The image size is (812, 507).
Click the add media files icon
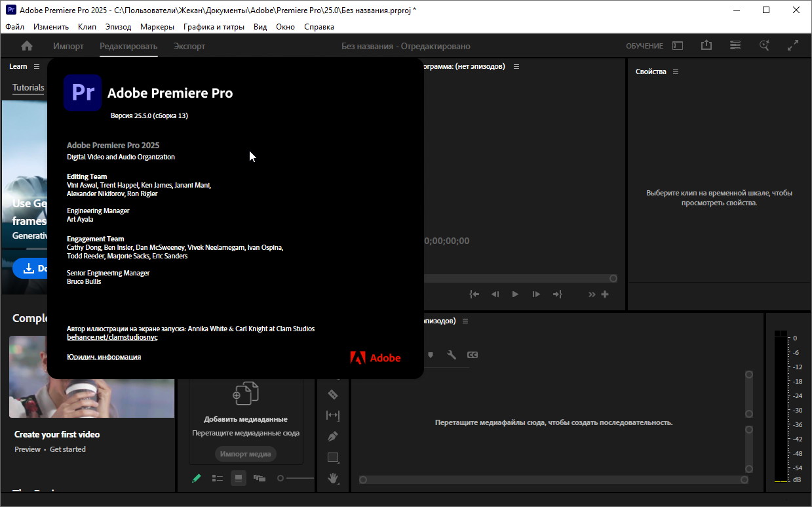[246, 393]
